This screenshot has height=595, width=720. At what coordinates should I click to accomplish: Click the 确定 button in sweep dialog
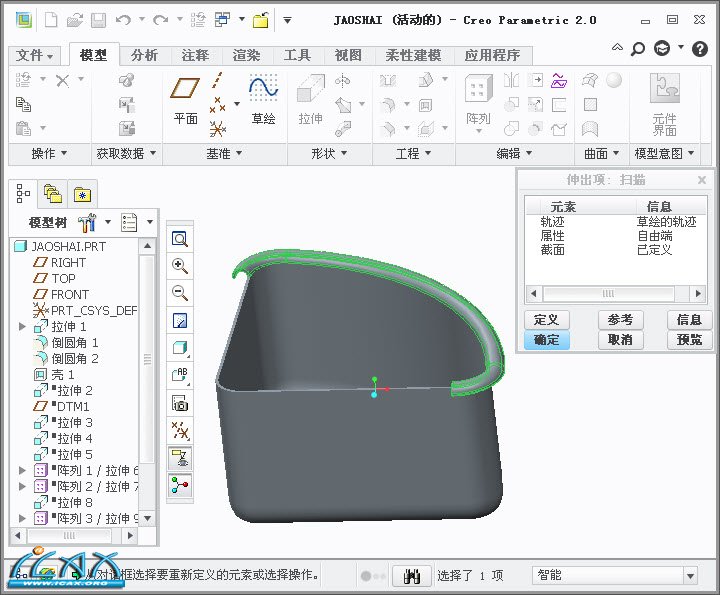[546, 340]
